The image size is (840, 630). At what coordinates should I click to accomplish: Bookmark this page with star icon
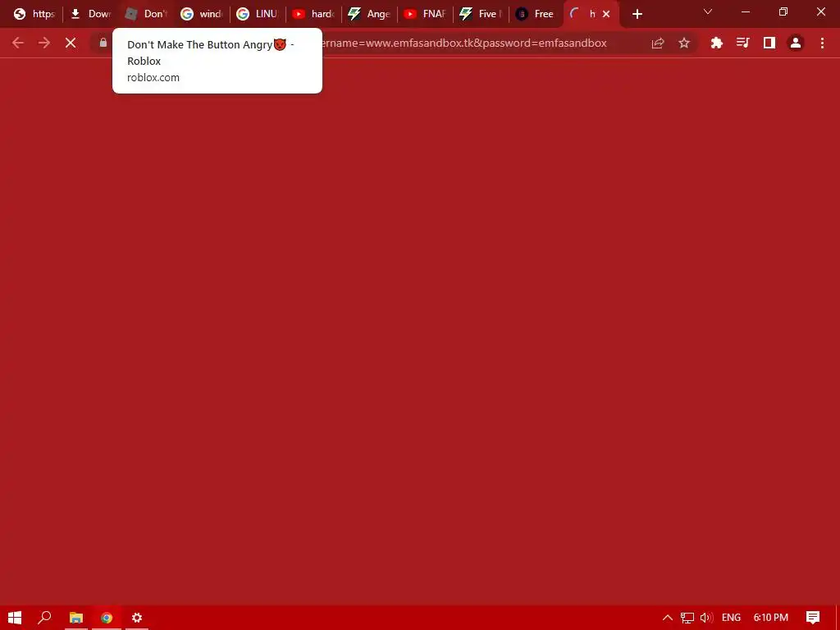[684, 43]
